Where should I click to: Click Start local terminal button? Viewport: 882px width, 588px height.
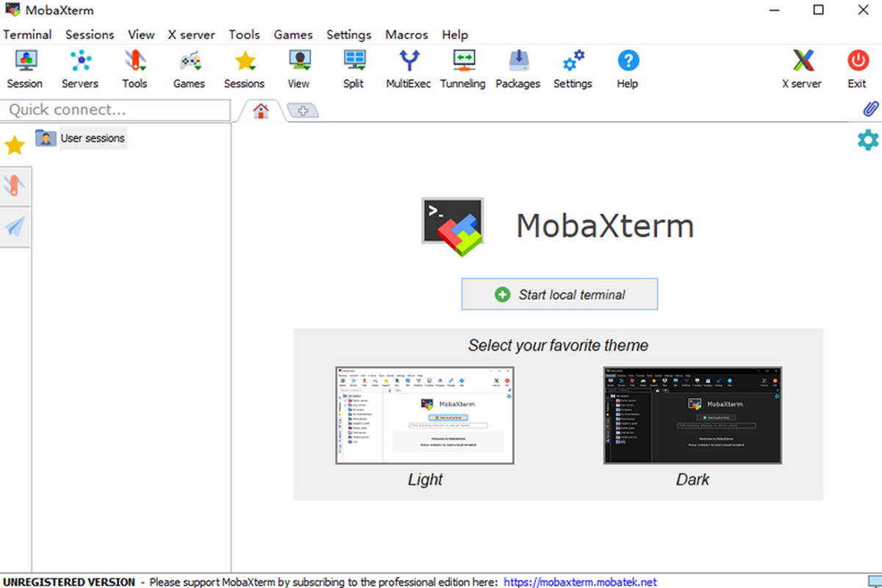tap(559, 295)
